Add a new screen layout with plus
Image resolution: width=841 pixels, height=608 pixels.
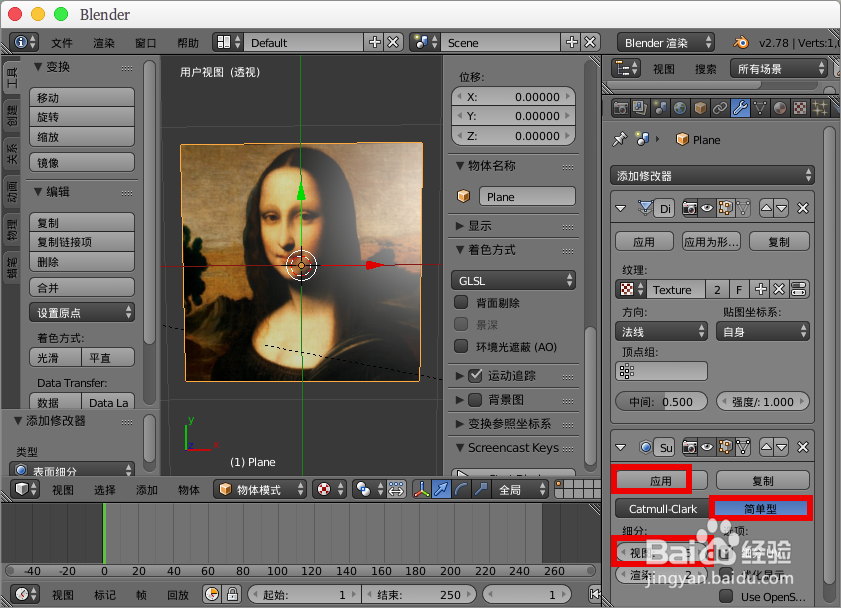(x=374, y=42)
